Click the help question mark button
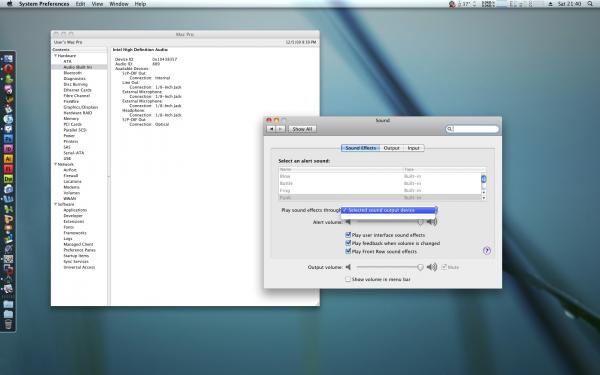Viewport: 600px width, 375px height. click(487, 251)
